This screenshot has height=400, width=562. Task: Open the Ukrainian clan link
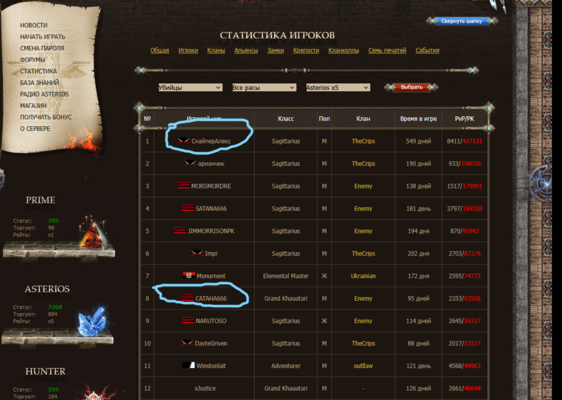coord(363,276)
